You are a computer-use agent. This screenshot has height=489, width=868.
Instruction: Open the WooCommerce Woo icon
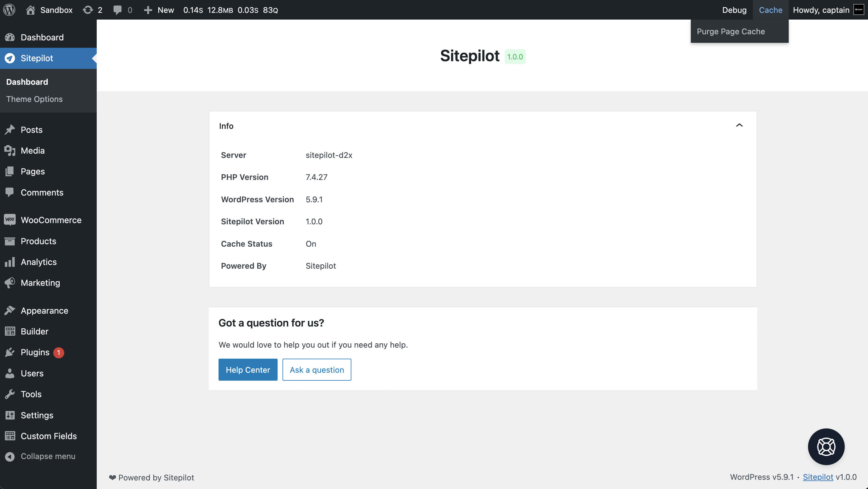point(10,220)
